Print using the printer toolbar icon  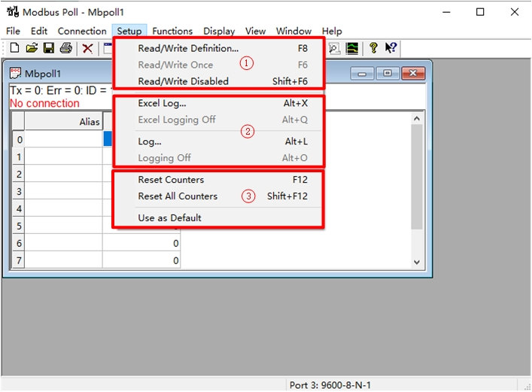(66, 48)
